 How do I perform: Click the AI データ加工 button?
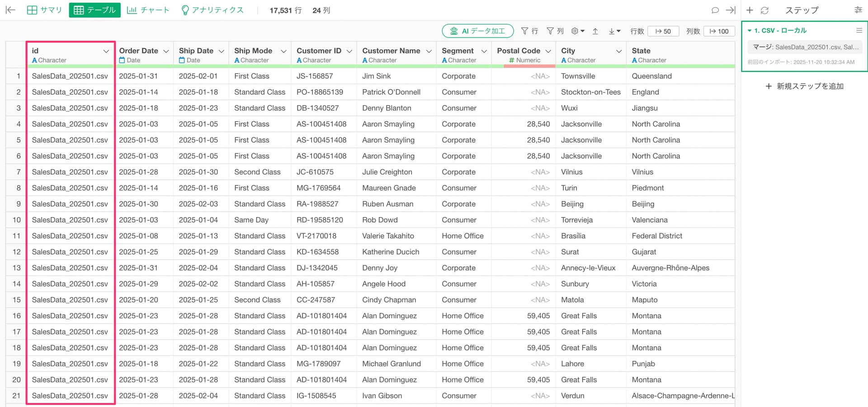tap(478, 31)
